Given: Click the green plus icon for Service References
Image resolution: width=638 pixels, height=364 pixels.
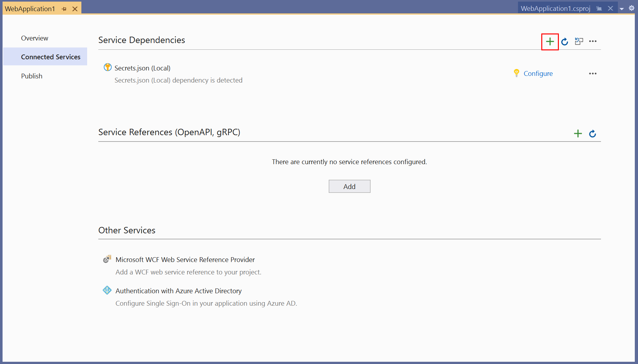Looking at the screenshot, I should coord(578,132).
